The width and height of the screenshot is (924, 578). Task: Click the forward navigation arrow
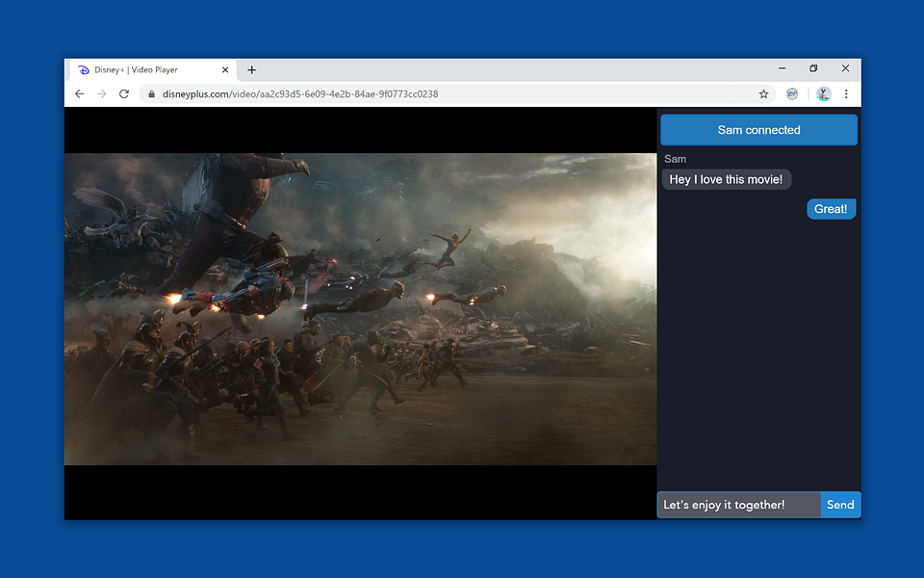tap(102, 94)
